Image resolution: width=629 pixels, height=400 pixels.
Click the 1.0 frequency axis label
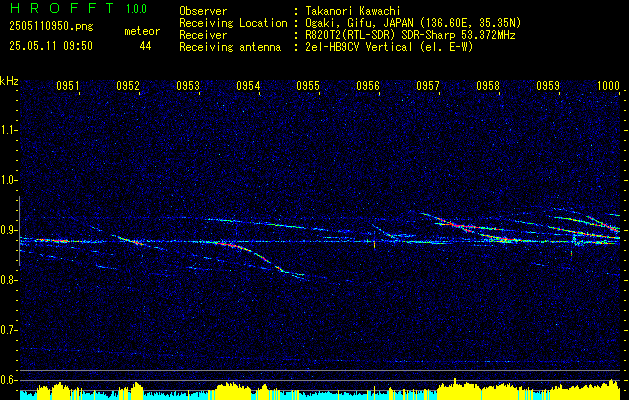point(8,180)
